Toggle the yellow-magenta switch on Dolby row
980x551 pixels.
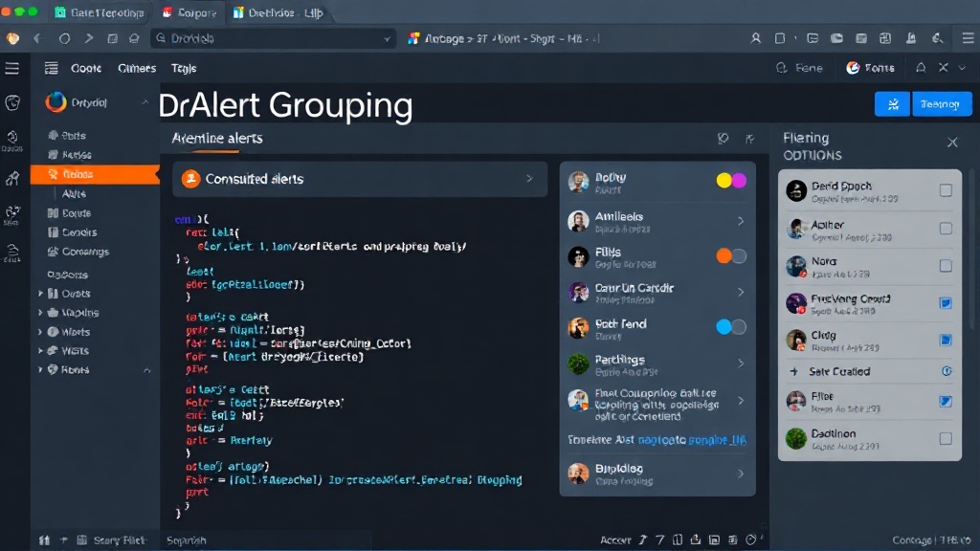point(731,181)
